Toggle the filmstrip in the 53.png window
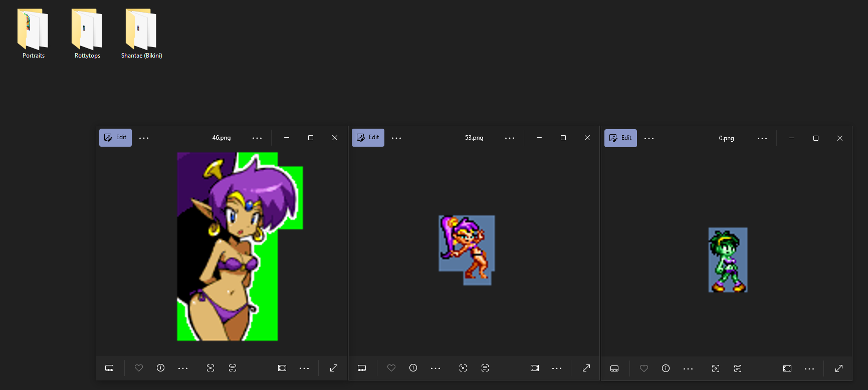Viewport: 868px width, 390px height. [362, 368]
